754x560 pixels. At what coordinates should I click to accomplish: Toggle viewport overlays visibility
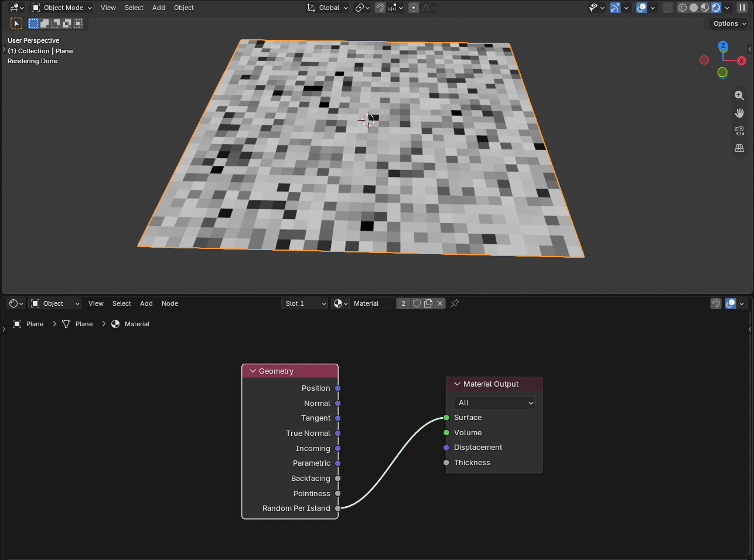coord(642,8)
